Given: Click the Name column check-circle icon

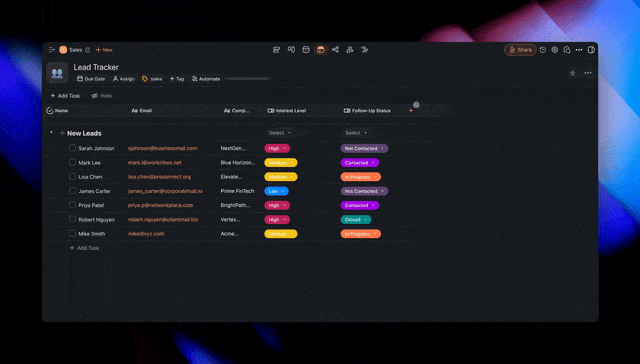Looking at the screenshot, I should [x=50, y=111].
